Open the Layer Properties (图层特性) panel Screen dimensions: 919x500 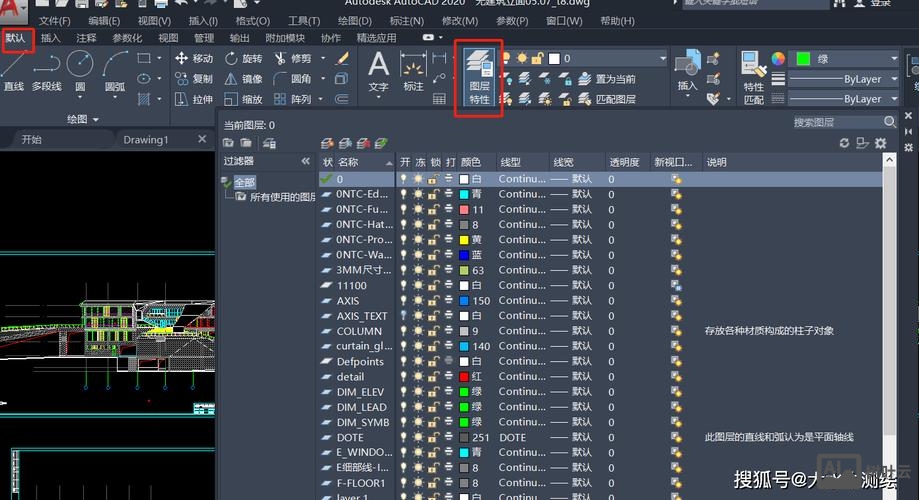point(480,77)
